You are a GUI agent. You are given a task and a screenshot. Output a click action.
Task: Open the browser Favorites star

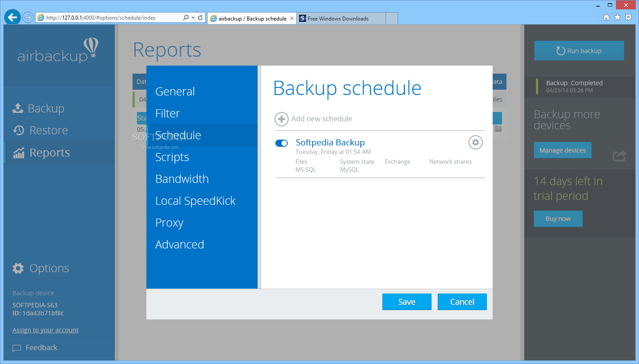(x=617, y=17)
